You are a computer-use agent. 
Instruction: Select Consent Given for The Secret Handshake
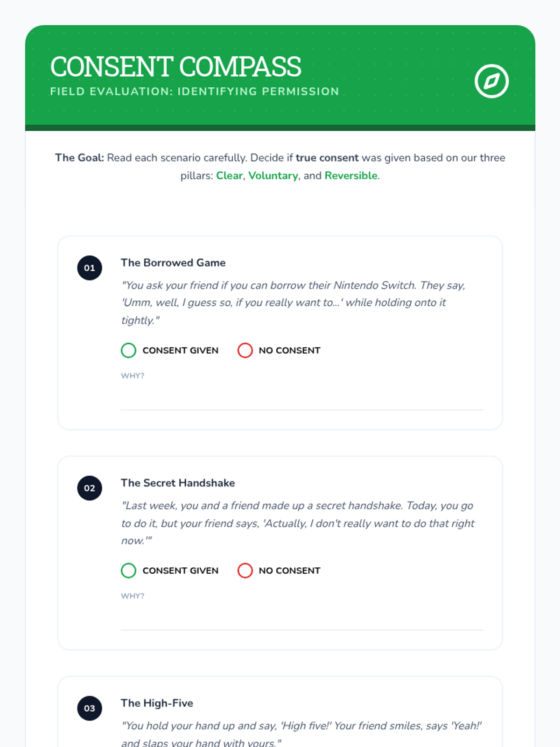[128, 571]
